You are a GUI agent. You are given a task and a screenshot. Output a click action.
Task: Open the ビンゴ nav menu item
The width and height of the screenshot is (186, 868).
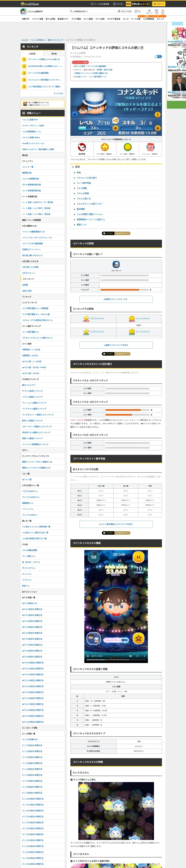(x=126, y=19)
